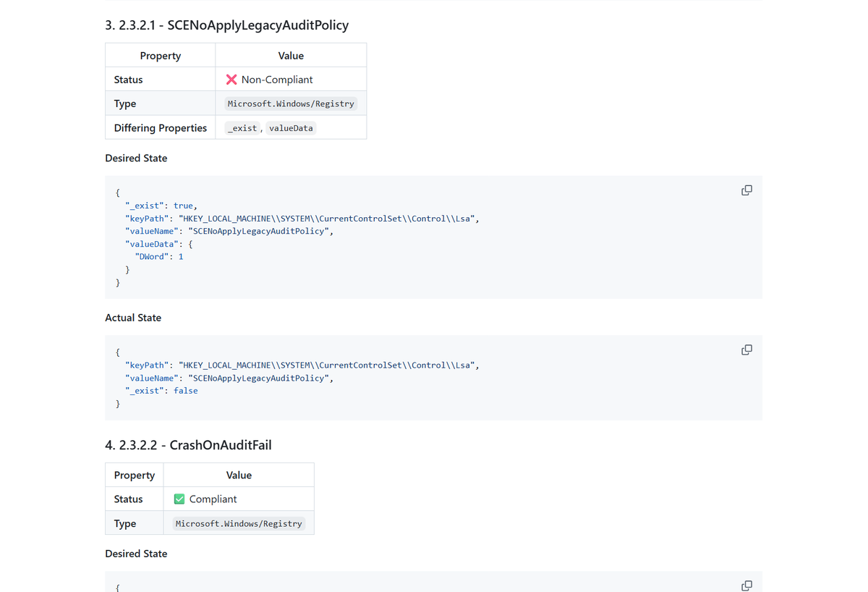
Task: Click the Value header of the CrashOnAuditFail table
Action: pos(239,475)
